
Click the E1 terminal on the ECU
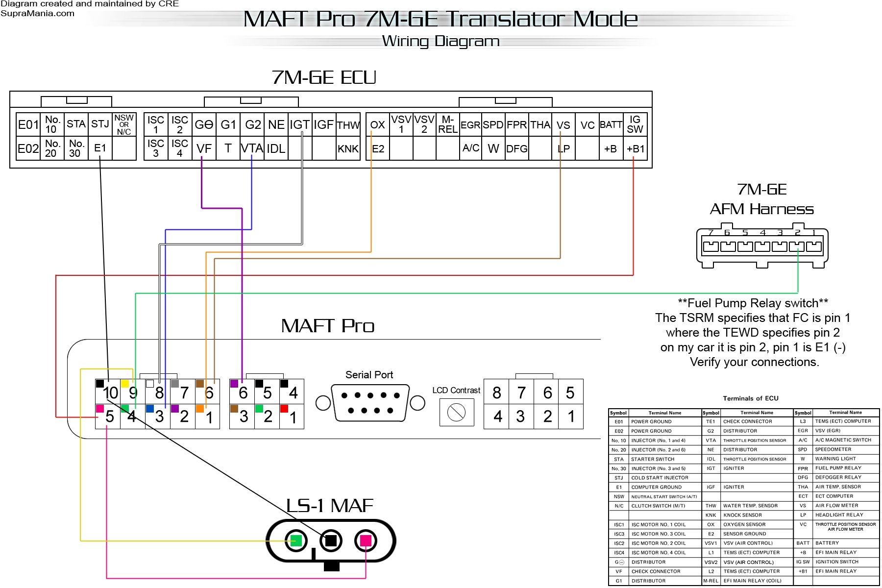(x=100, y=148)
